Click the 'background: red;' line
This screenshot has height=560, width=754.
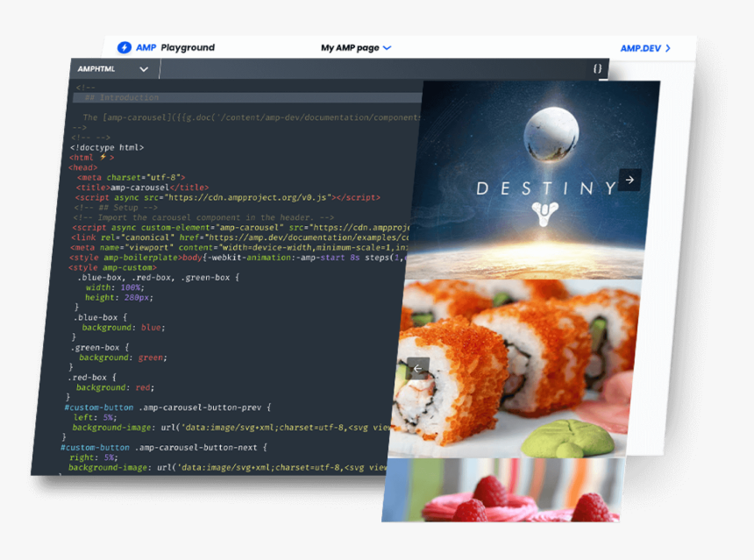116,387
